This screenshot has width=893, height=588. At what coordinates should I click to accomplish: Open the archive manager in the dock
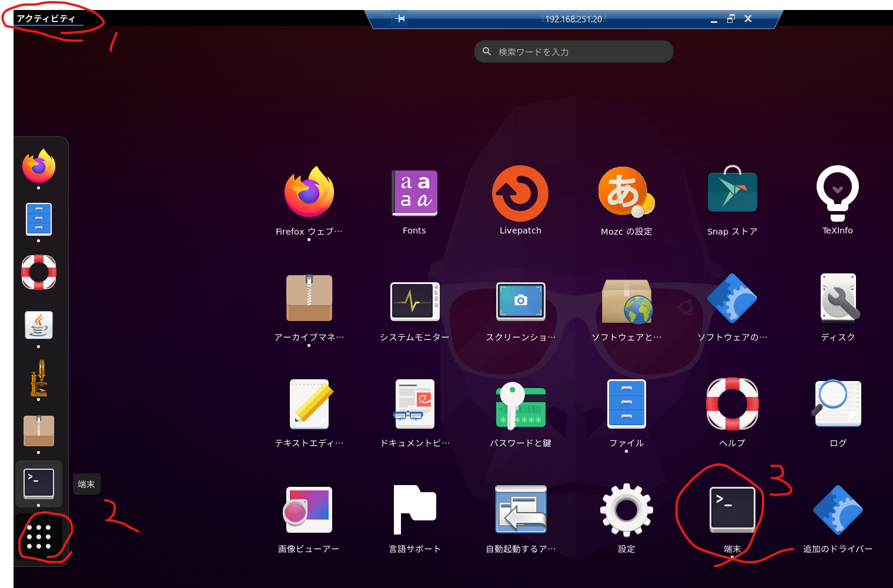39,431
